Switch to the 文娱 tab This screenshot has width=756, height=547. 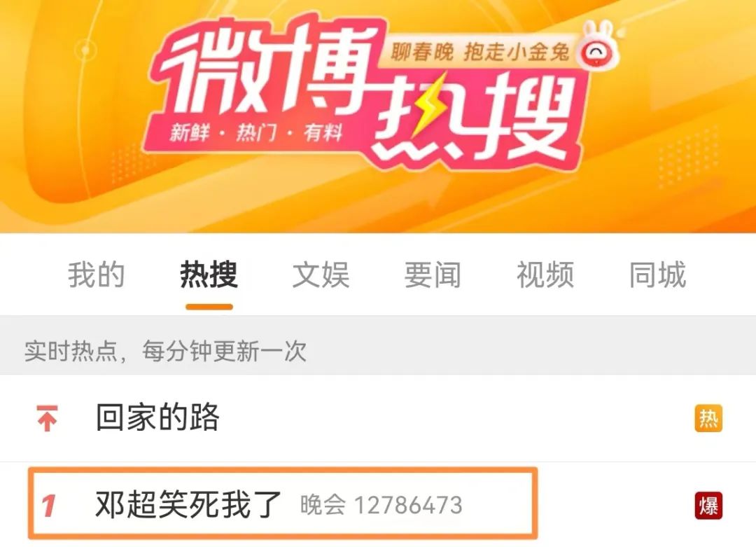(x=321, y=275)
